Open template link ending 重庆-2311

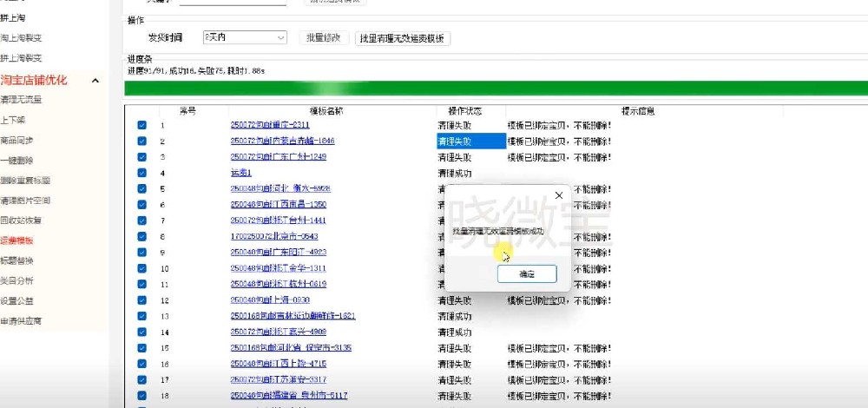(x=270, y=125)
